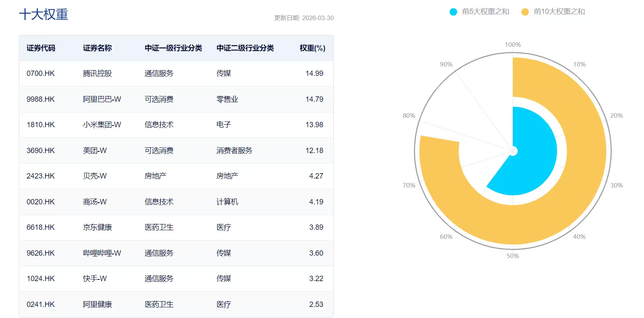Select stock name 小米集团-W
Screen dimensions: 644x318
pyautogui.click(x=102, y=125)
